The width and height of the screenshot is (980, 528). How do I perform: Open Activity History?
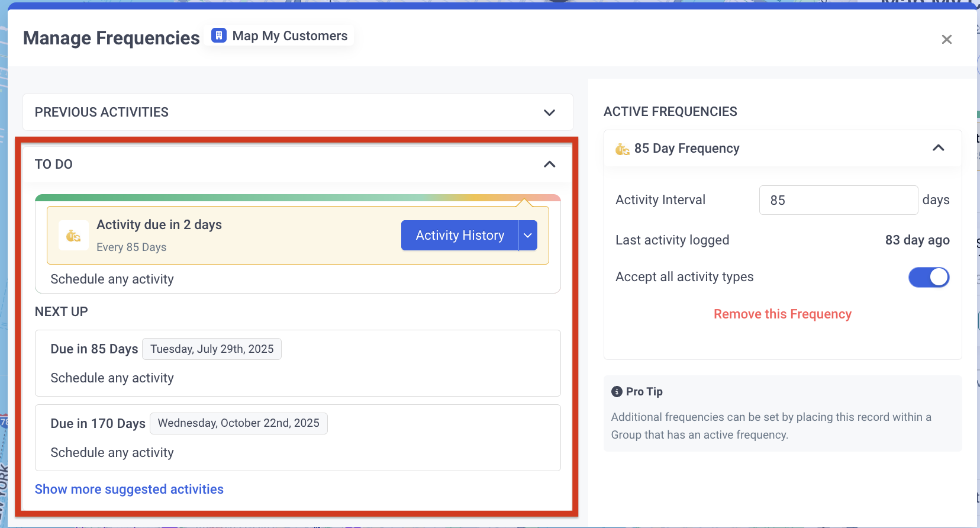(x=460, y=236)
